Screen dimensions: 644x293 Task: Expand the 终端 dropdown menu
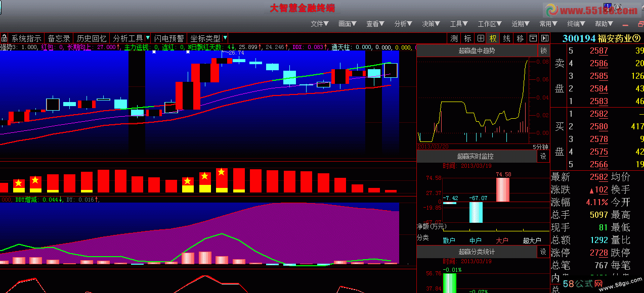pos(576,24)
